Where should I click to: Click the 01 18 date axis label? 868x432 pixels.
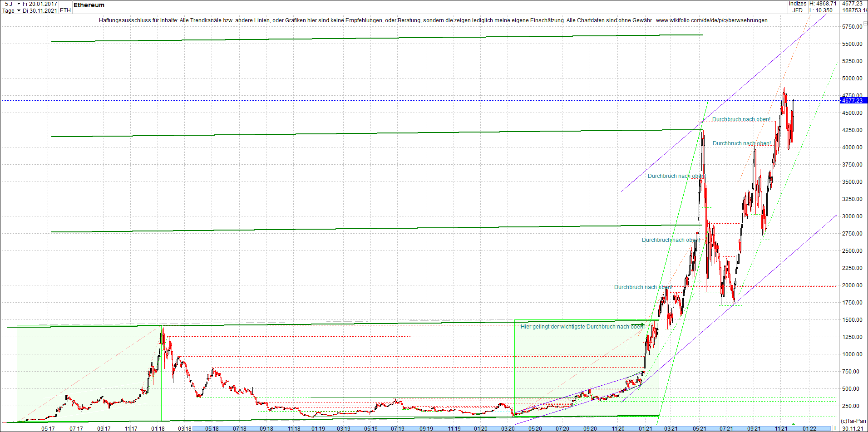pos(158,428)
